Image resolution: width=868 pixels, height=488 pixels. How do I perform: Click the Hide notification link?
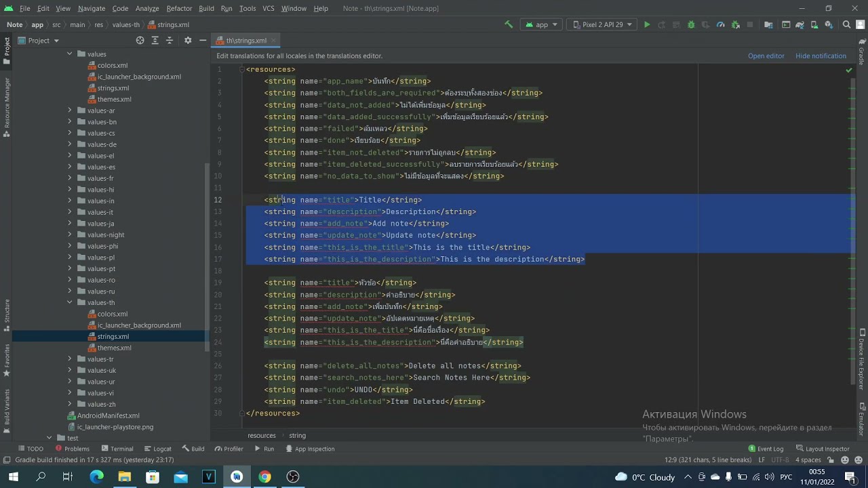point(821,56)
